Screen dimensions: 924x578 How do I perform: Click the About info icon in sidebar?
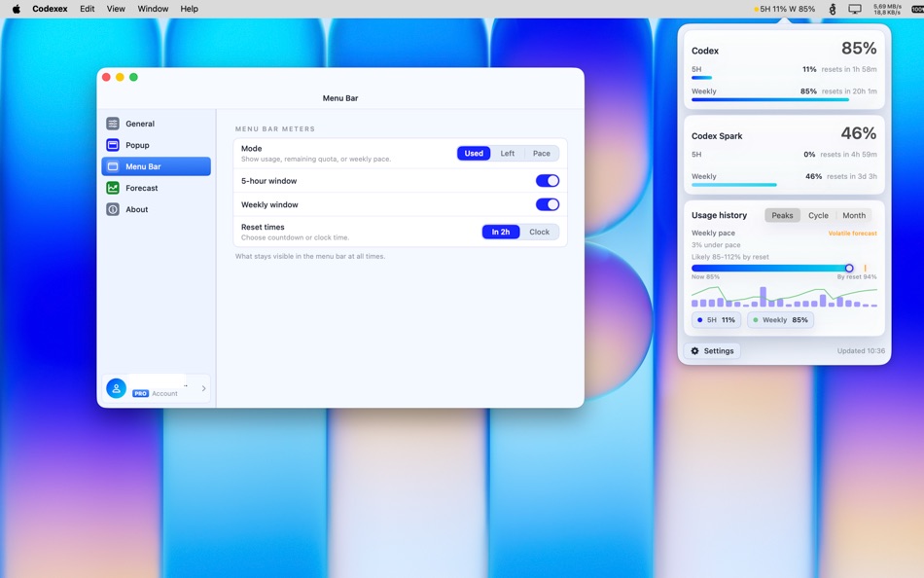(x=113, y=209)
